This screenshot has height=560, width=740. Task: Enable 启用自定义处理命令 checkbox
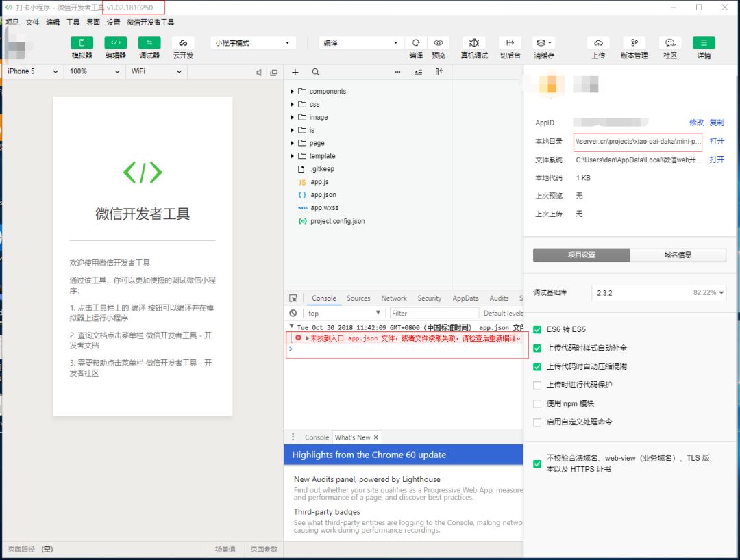coord(537,422)
